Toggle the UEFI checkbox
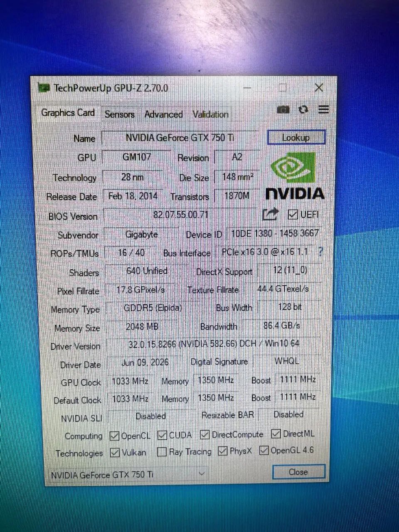399x532 pixels. [293, 214]
